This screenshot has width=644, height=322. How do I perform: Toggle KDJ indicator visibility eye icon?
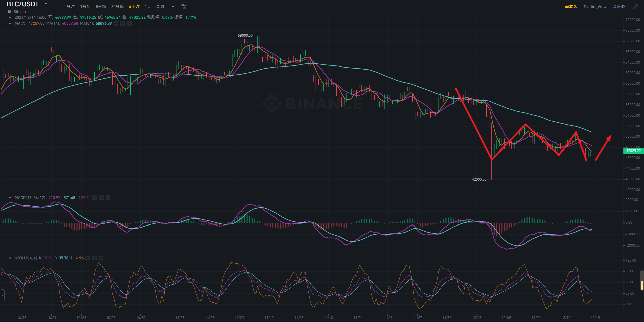(88, 258)
